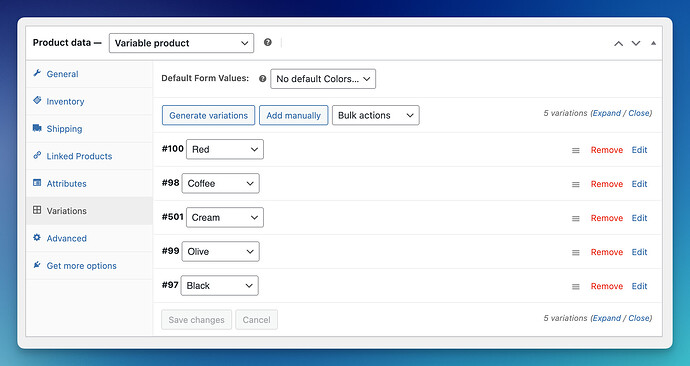Remove the Olive variation
The width and height of the screenshot is (690, 366).
pyautogui.click(x=607, y=252)
